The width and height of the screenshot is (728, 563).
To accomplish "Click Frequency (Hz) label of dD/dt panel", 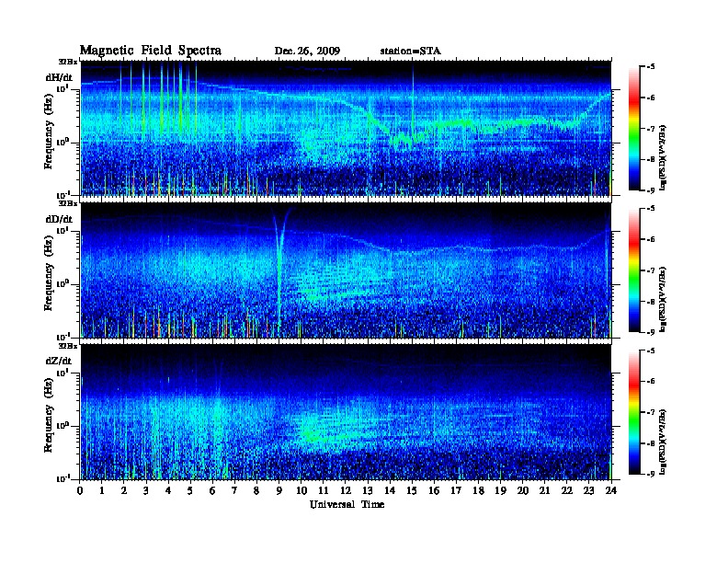I will click(49, 274).
